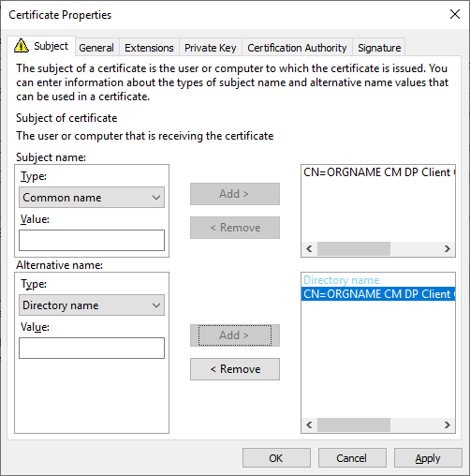Cancel the Certificate Properties dialog
Screen dimensions: 470x476
click(352, 458)
